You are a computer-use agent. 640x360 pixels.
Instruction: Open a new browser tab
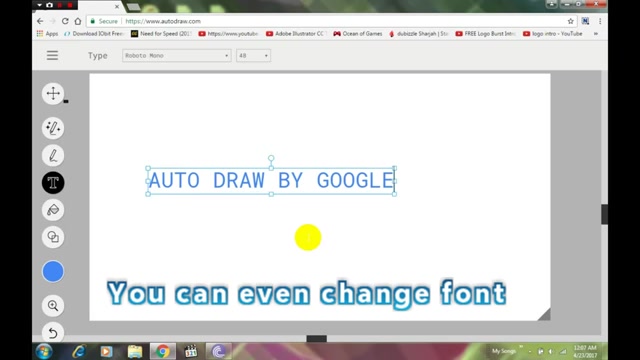[133, 7]
